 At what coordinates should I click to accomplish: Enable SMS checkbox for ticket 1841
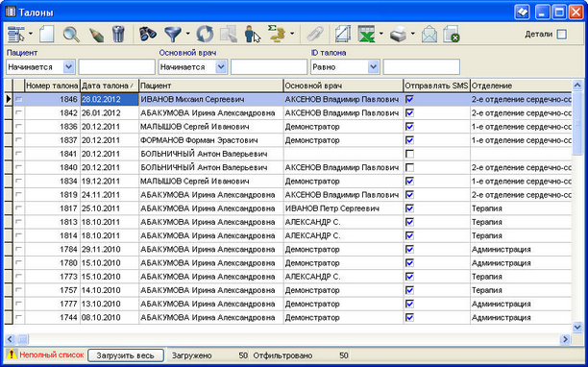pyautogui.click(x=410, y=154)
